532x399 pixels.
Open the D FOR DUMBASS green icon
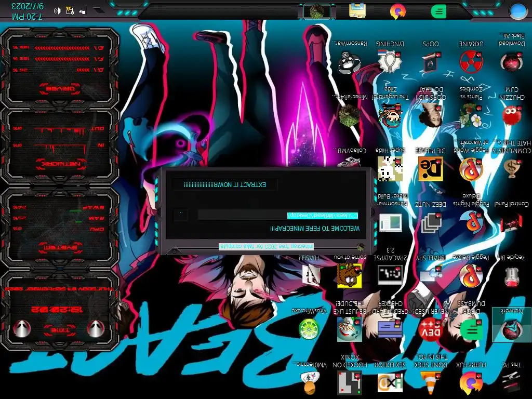pyautogui.click(x=471, y=329)
